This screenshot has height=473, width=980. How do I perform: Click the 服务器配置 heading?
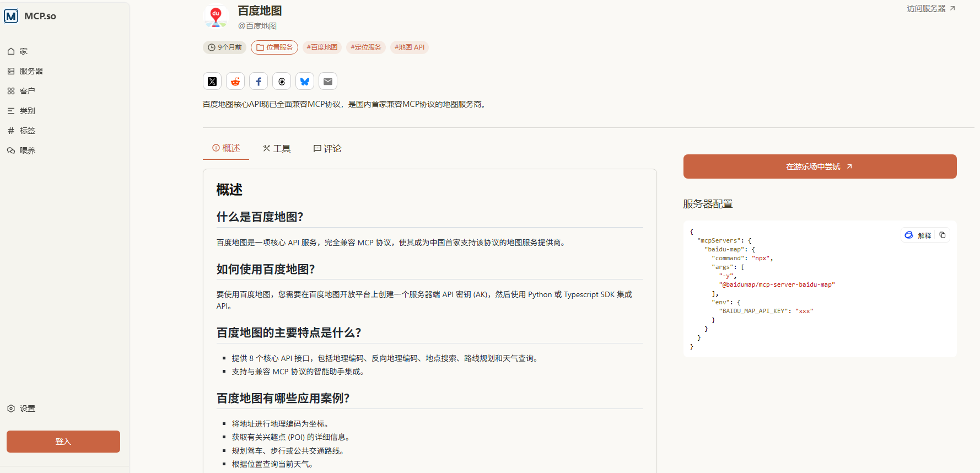[x=708, y=204]
